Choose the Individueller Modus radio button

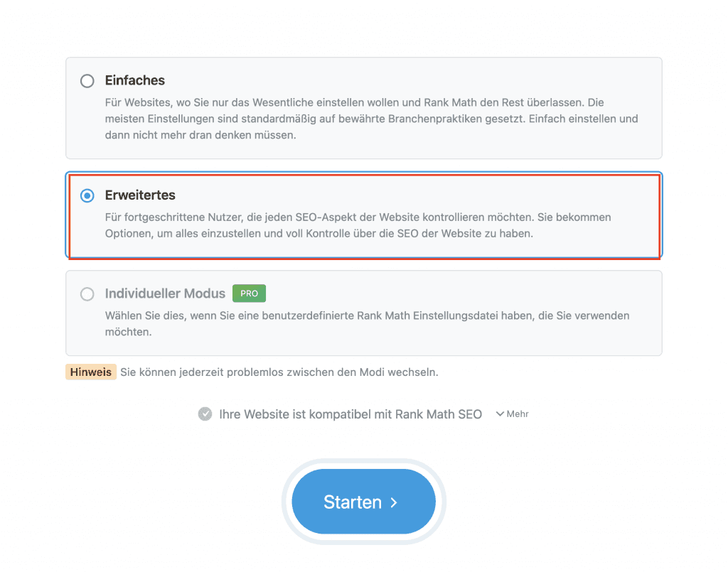[x=87, y=294]
